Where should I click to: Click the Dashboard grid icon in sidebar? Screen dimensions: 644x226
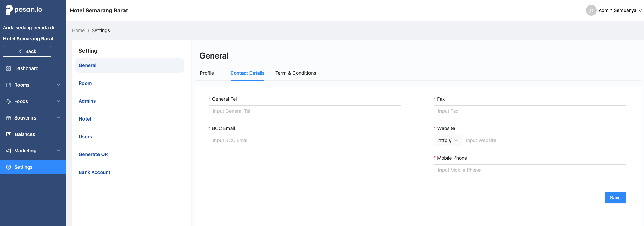click(x=9, y=68)
